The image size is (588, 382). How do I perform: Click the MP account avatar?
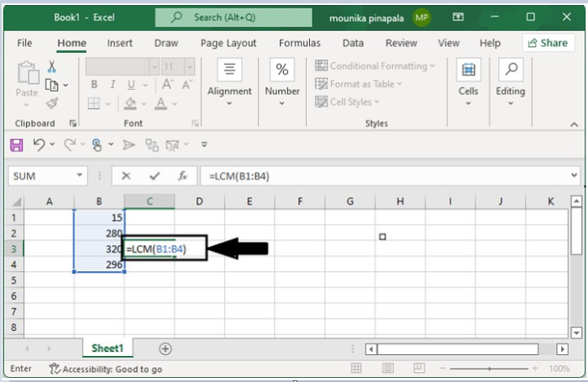pos(422,18)
